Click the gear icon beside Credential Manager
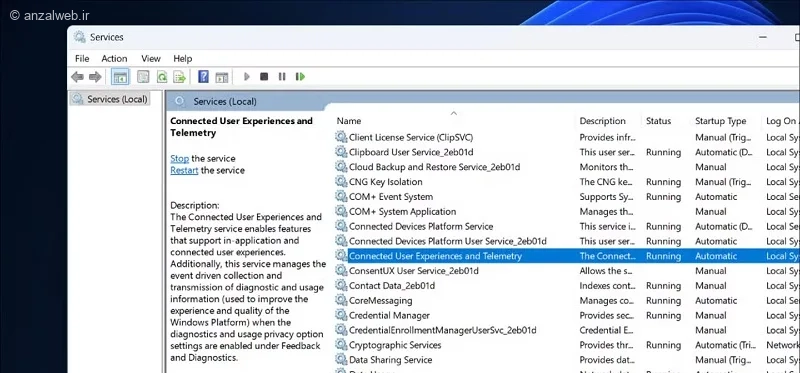Screen dimensions: 800x373 coord(341,315)
